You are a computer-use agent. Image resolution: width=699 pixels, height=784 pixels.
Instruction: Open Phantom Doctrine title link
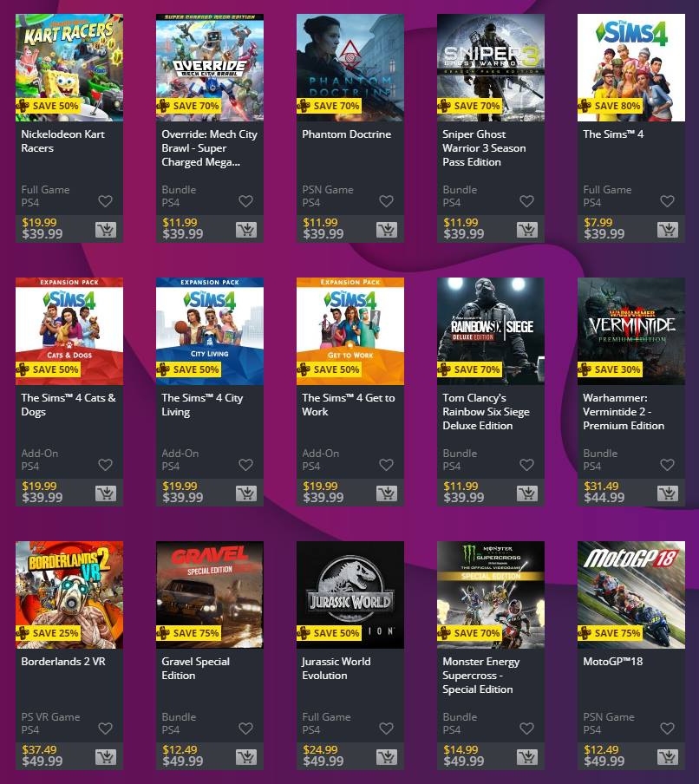click(347, 134)
